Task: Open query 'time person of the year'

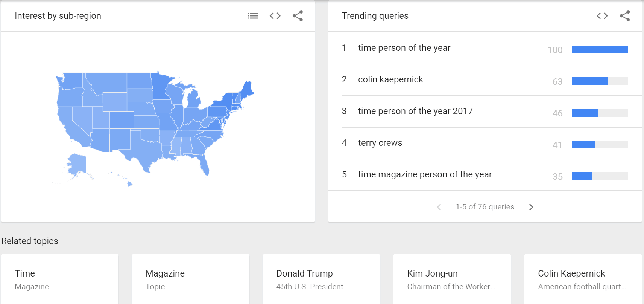Action: [485, 48]
